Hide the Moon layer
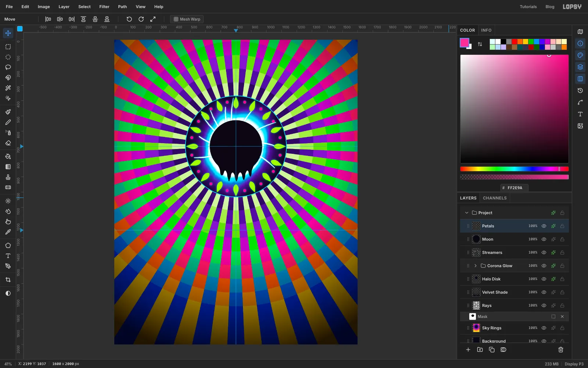588x368 pixels. click(x=544, y=239)
